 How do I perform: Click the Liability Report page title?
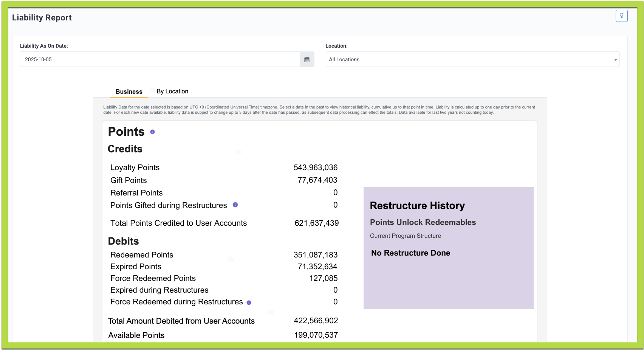42,18
